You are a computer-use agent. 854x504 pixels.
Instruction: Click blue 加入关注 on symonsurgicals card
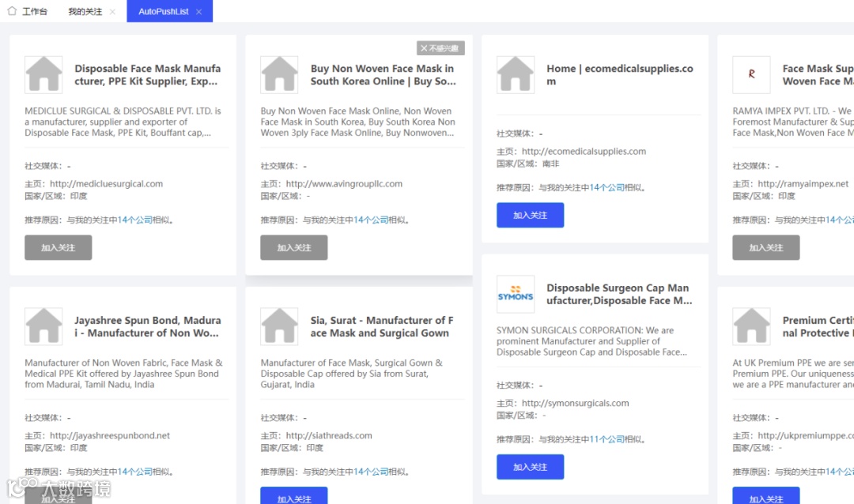pyautogui.click(x=530, y=467)
